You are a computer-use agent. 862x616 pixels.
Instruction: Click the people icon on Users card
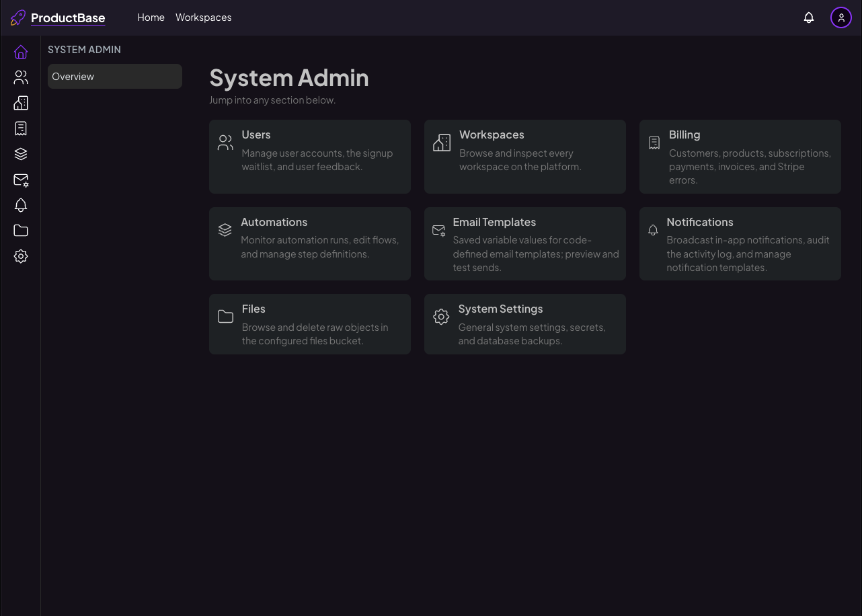tap(226, 143)
